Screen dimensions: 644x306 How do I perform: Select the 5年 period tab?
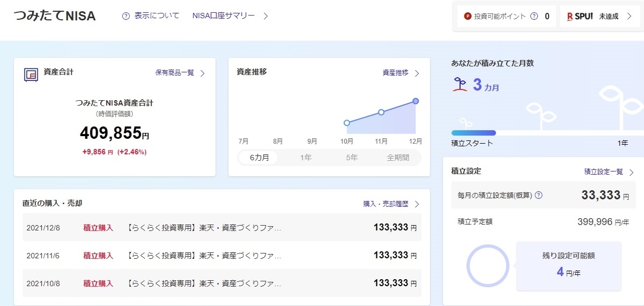point(352,158)
